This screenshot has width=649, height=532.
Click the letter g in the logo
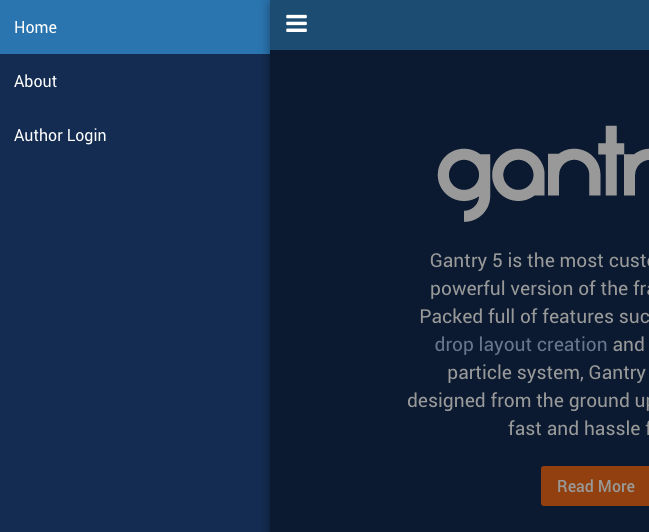tap(466, 182)
